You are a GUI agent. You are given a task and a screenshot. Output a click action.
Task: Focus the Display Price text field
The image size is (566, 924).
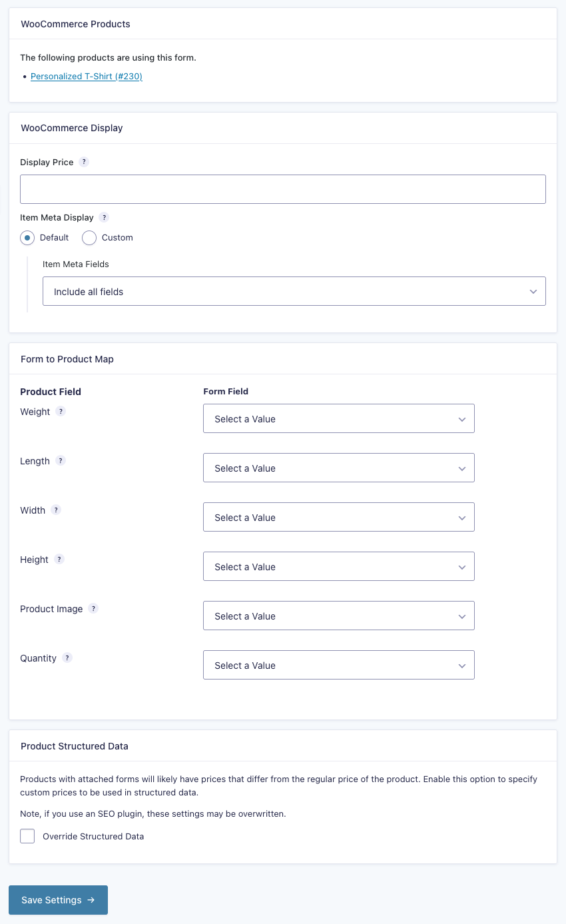[x=282, y=189]
